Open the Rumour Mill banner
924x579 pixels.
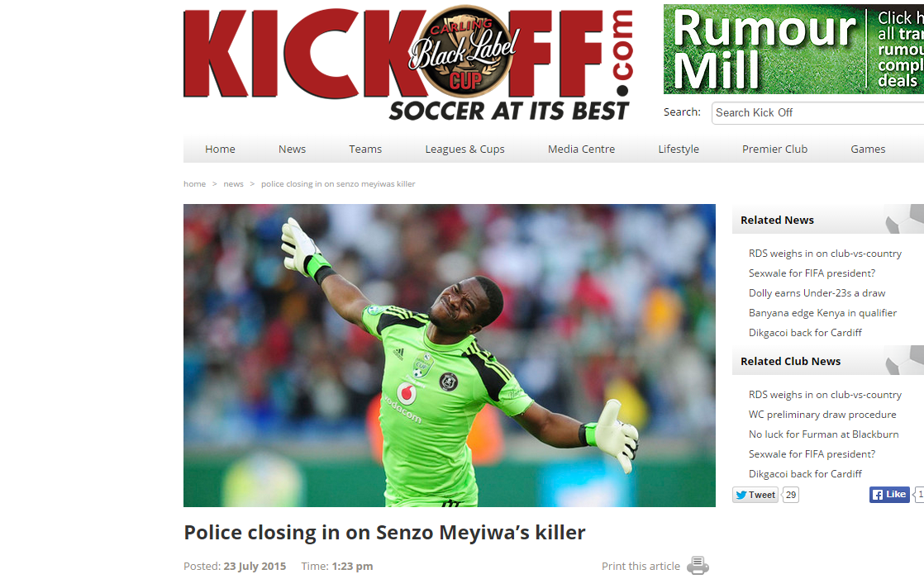pos(793,50)
